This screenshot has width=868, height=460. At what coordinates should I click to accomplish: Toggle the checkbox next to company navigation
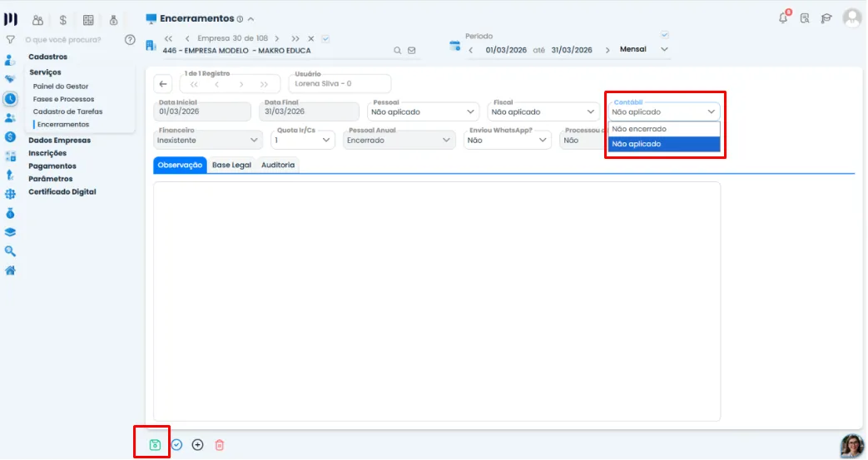[326, 39]
